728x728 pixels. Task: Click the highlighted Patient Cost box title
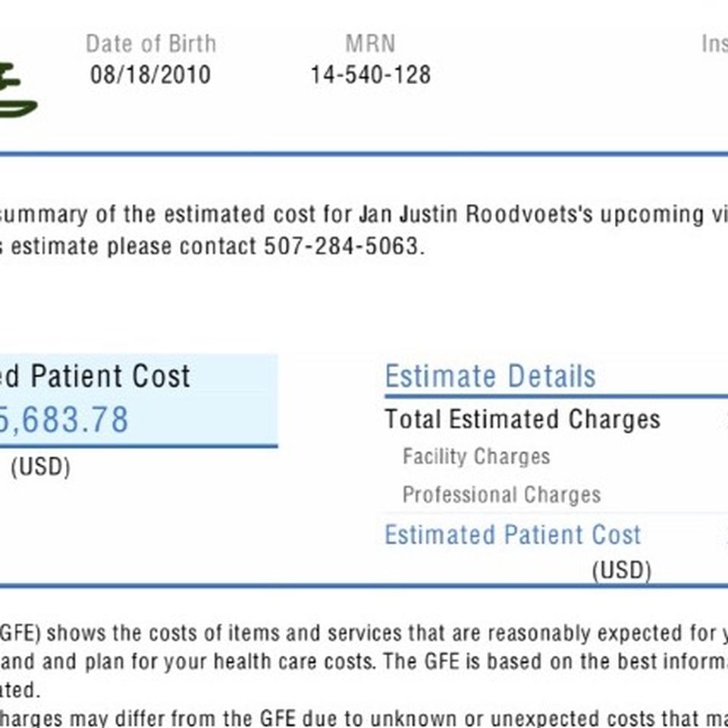tap(96, 376)
